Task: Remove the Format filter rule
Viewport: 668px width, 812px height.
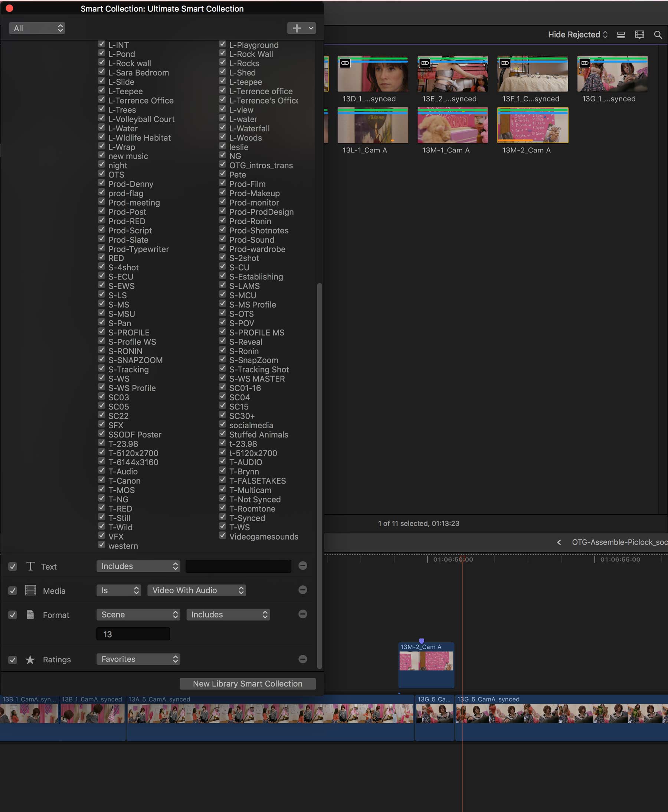Action: (303, 614)
